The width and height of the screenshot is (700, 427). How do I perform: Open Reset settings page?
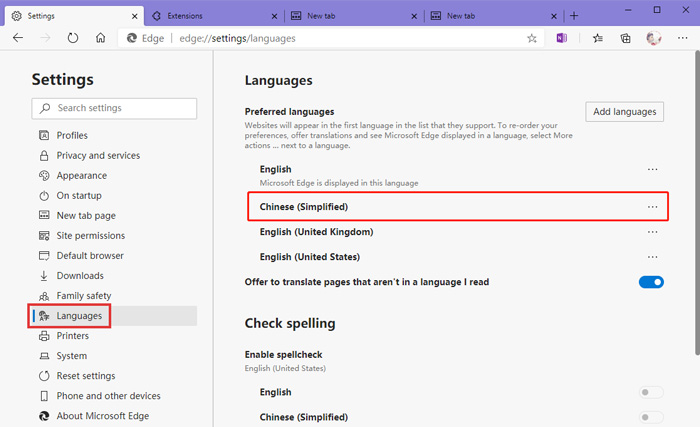[86, 376]
